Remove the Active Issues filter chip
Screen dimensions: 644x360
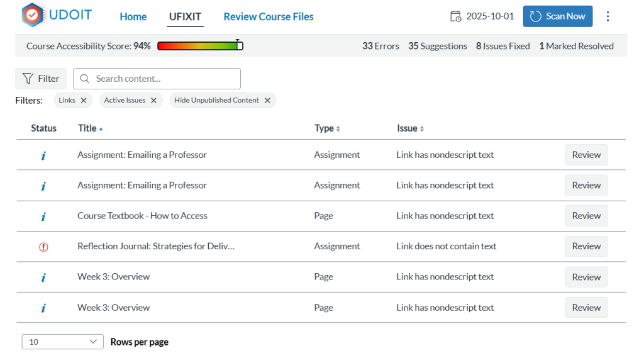153,100
